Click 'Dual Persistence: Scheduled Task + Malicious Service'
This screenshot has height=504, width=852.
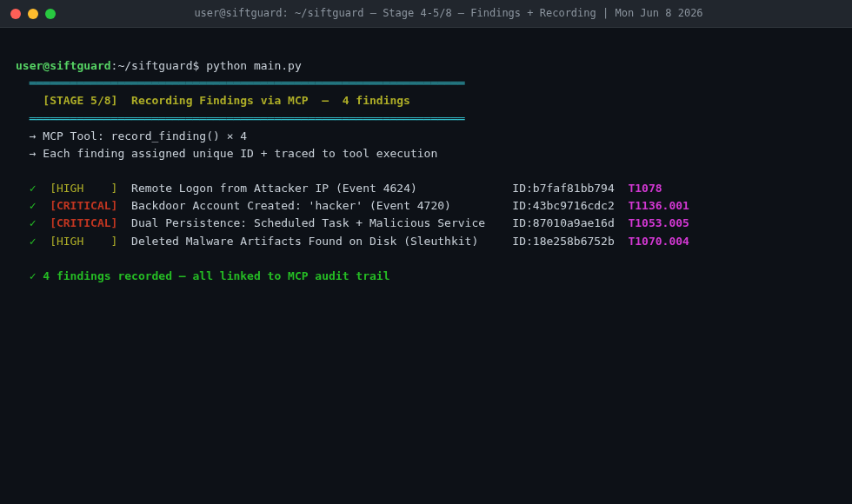pos(308,223)
